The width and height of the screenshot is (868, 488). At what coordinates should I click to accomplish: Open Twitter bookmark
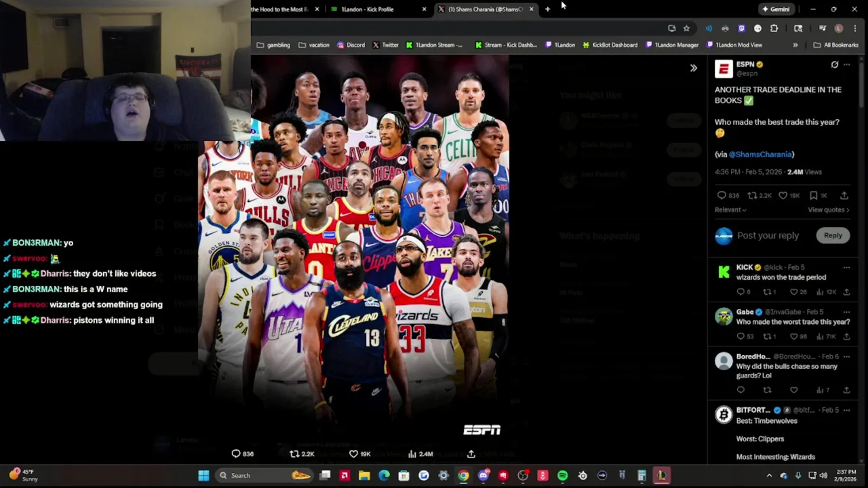pyautogui.click(x=385, y=45)
